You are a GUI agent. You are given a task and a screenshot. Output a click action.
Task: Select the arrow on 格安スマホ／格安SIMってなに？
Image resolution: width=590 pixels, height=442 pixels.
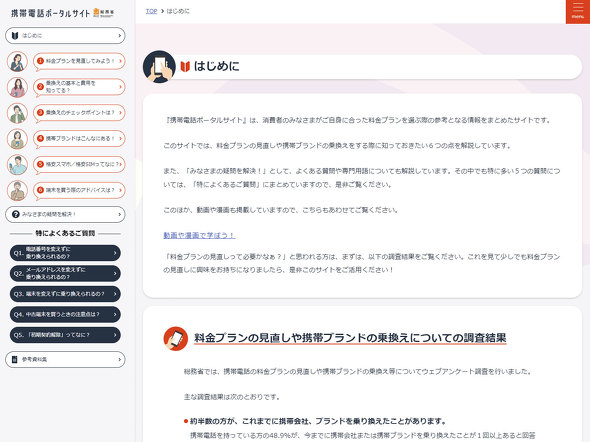(120, 164)
